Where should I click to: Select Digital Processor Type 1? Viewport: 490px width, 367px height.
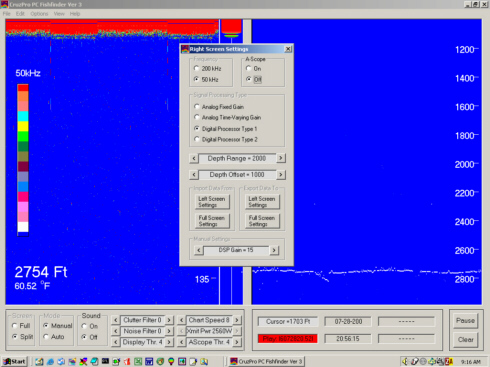coord(225,129)
